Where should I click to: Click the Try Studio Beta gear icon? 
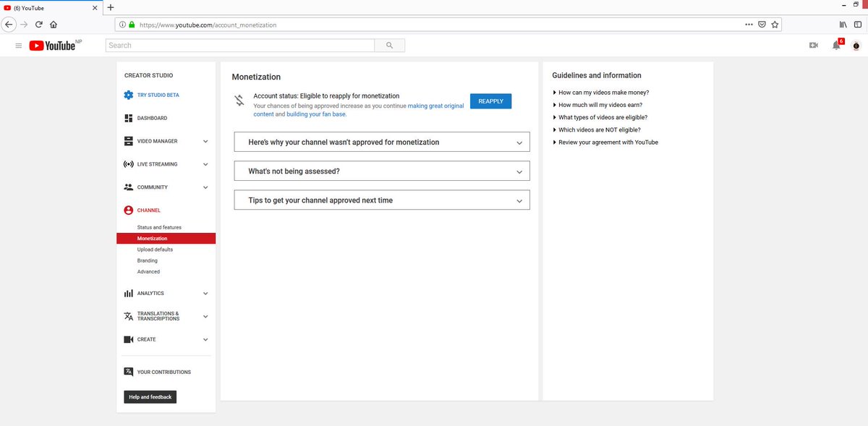pyautogui.click(x=129, y=95)
